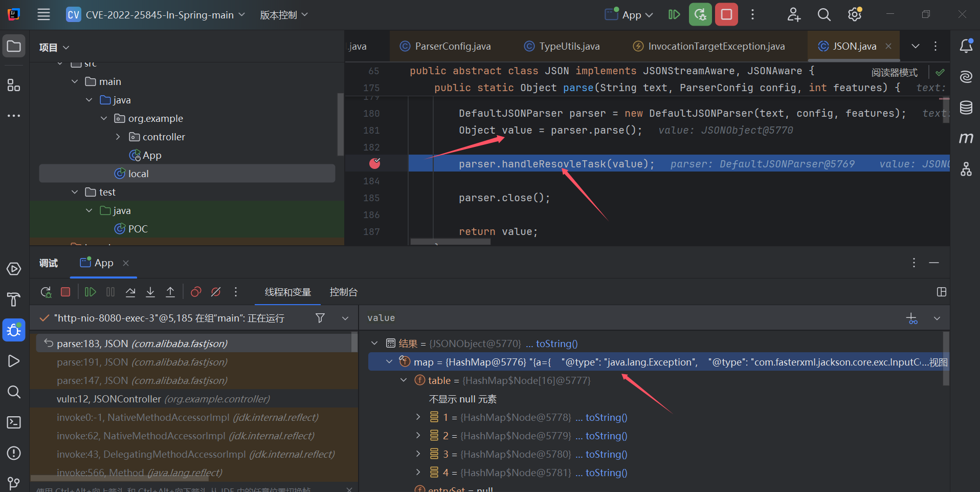Switch to InvocationTargetException.java tab
This screenshot has width=980, height=492.
[x=709, y=46]
